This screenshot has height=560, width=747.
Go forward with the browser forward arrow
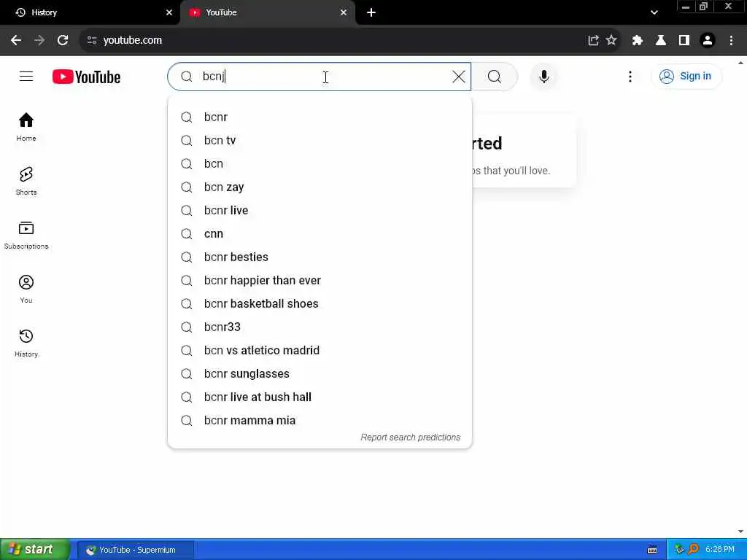tap(39, 41)
